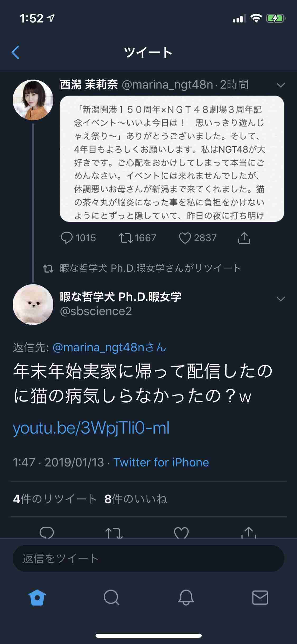The width and height of the screenshot is (297, 644).
Task: Share the 西潟 茉莉奈 tweet
Action: click(244, 238)
